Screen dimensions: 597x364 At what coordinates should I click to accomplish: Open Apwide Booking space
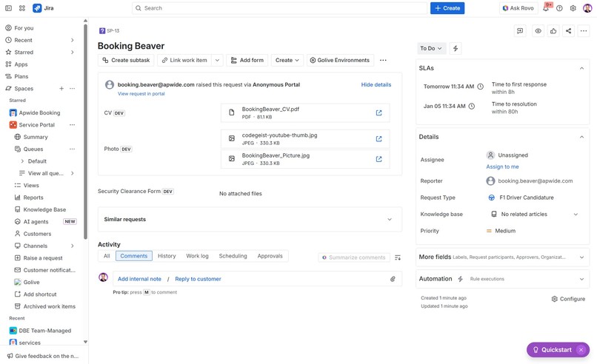coord(39,112)
